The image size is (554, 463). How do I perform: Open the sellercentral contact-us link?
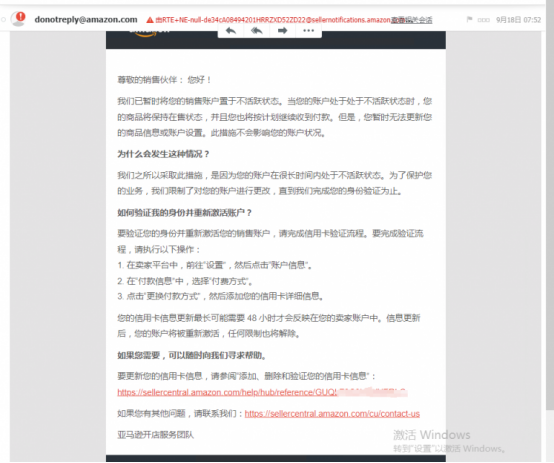[332, 414]
